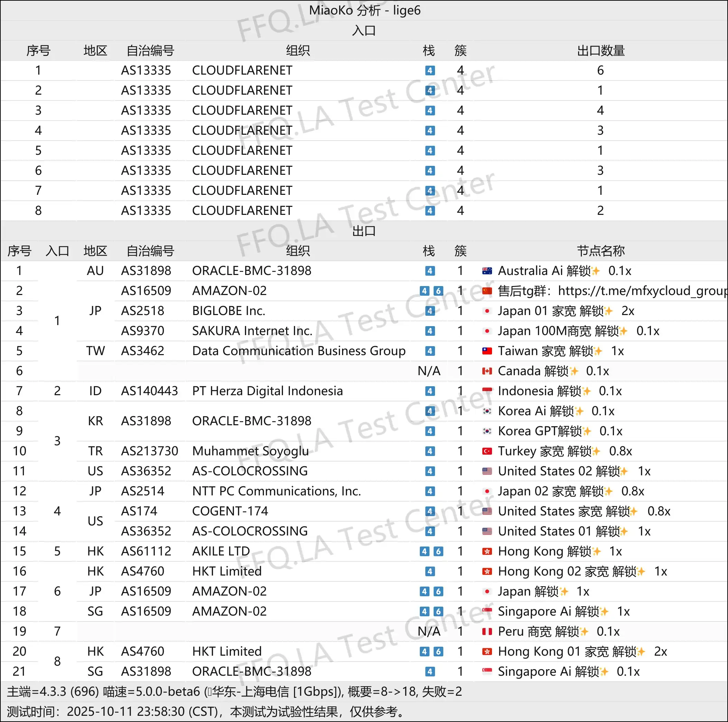This screenshot has height=722, width=728.
Task: Click the Peru flag icon
Action: pyautogui.click(x=487, y=631)
